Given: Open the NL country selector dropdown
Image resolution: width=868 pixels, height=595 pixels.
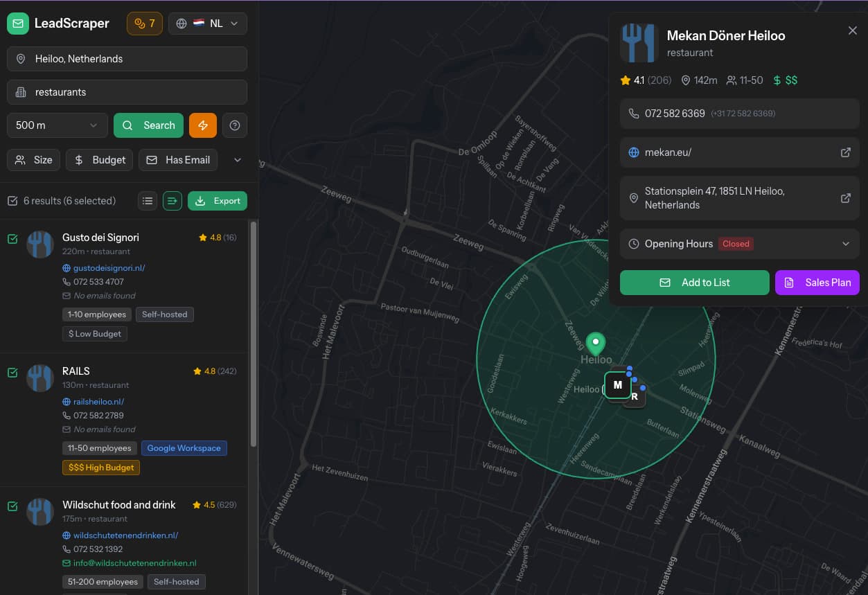Looking at the screenshot, I should pyautogui.click(x=208, y=24).
